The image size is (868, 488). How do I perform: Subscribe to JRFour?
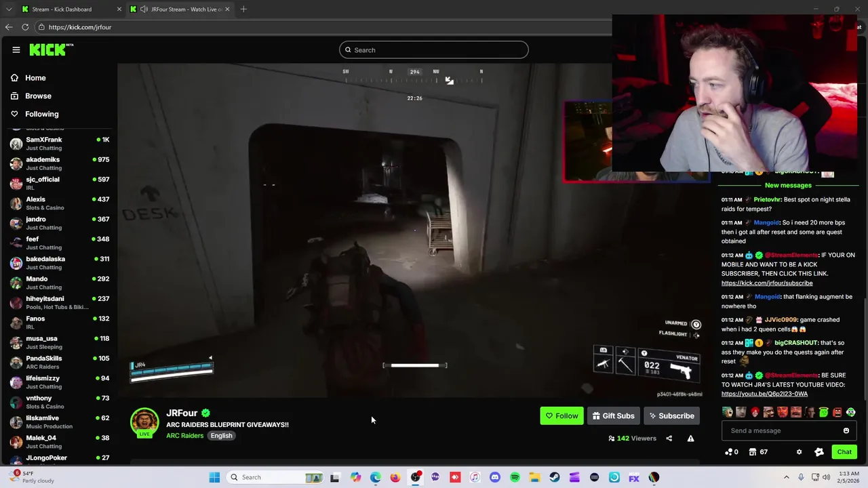671,415
